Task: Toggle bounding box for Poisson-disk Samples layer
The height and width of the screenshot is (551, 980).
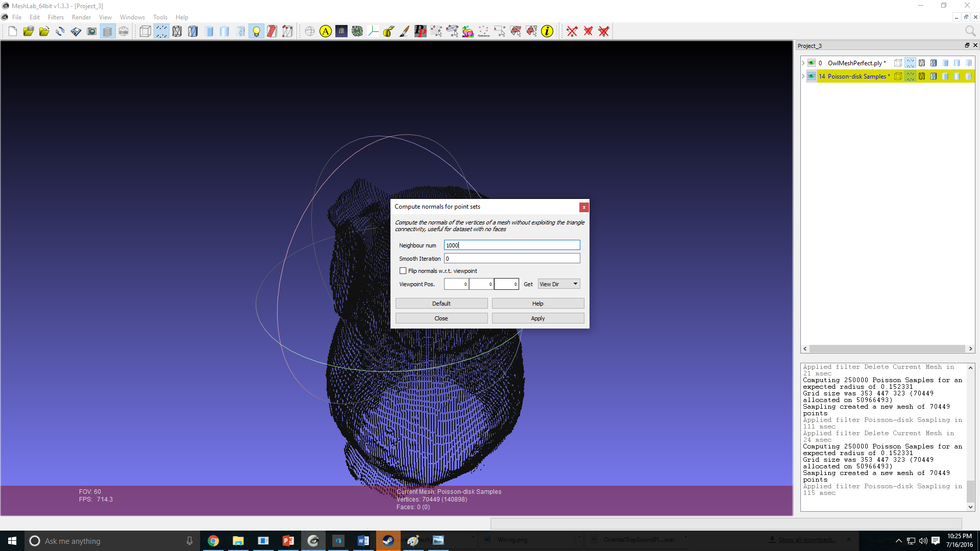Action: pos(898,77)
